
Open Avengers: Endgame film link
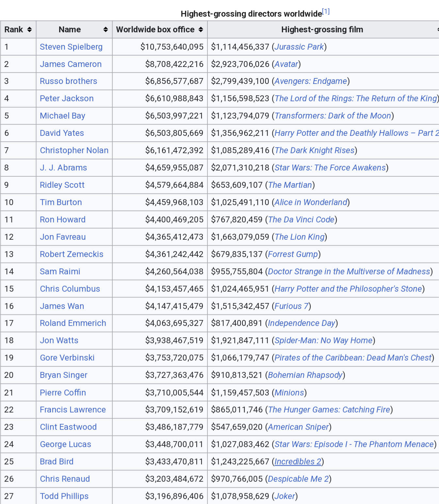(311, 81)
